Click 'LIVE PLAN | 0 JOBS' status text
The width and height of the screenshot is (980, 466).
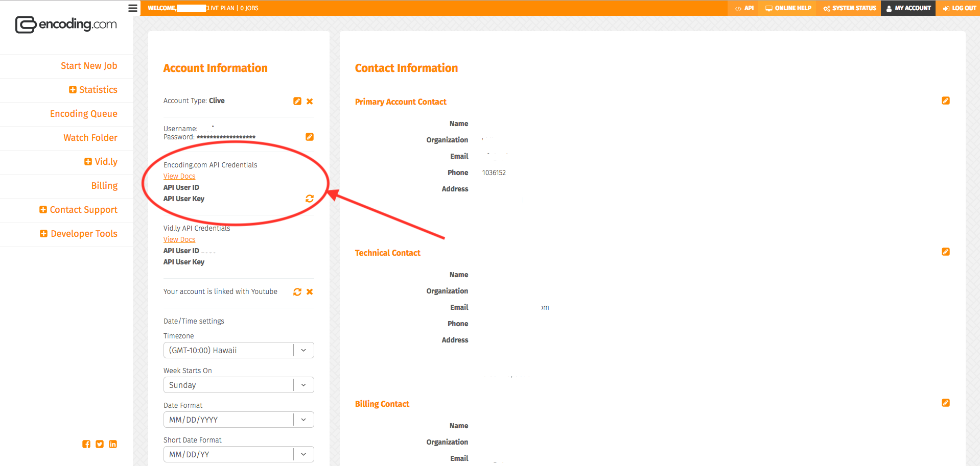tap(232, 8)
